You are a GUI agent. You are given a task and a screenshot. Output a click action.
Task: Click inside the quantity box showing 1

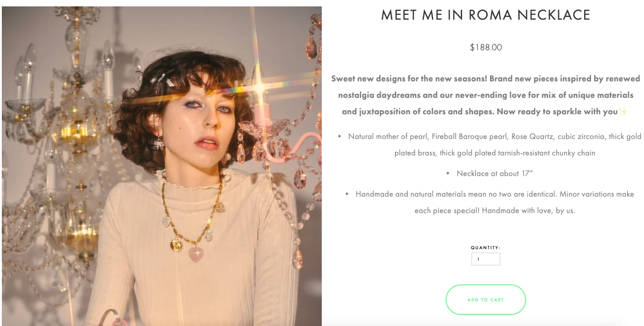(485, 259)
